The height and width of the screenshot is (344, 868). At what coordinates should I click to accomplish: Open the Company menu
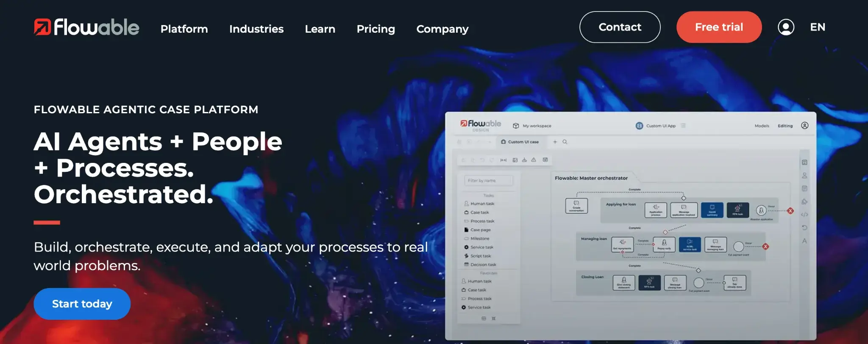442,29
